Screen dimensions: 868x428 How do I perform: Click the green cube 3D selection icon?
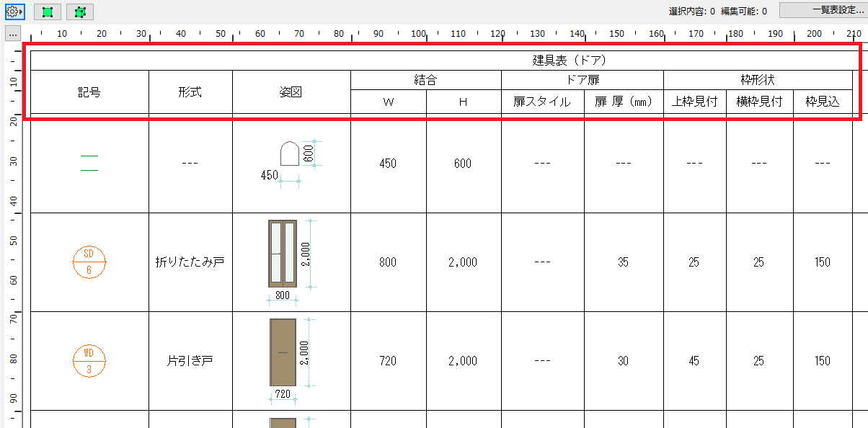click(x=79, y=12)
